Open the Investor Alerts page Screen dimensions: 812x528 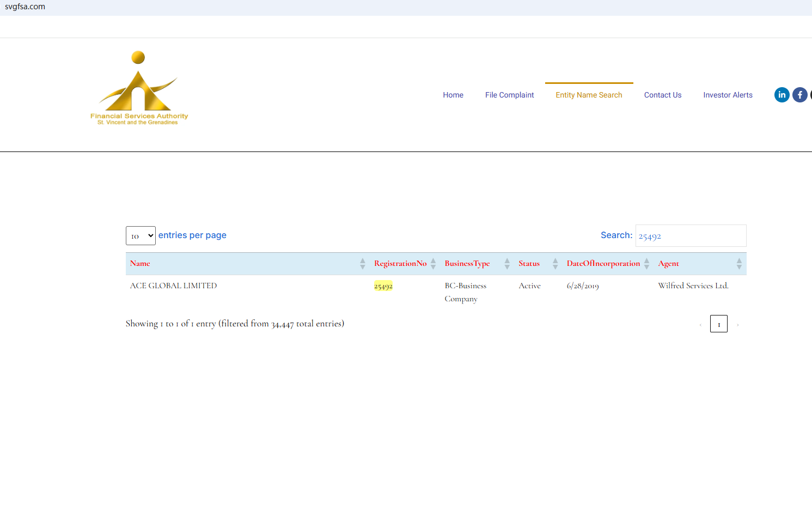click(728, 95)
